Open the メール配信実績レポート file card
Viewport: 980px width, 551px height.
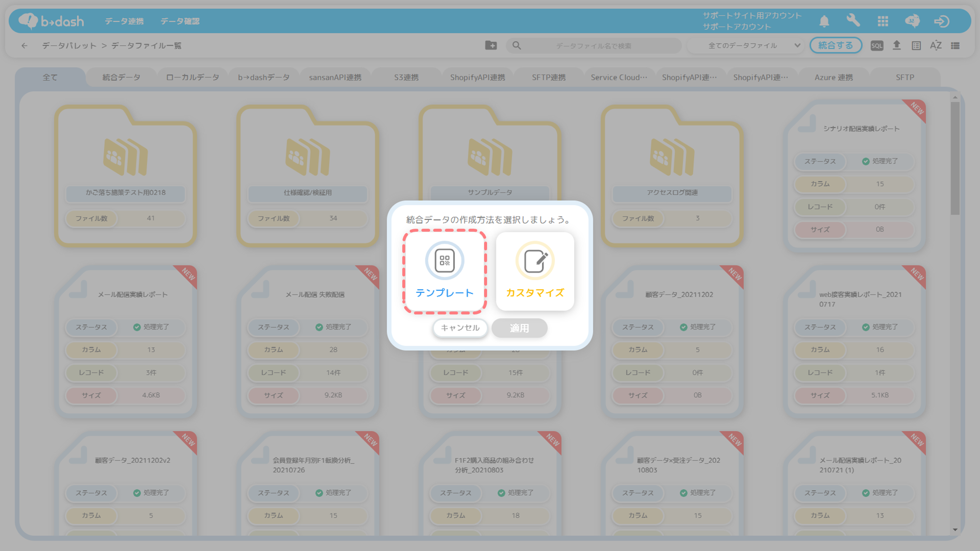click(x=125, y=342)
